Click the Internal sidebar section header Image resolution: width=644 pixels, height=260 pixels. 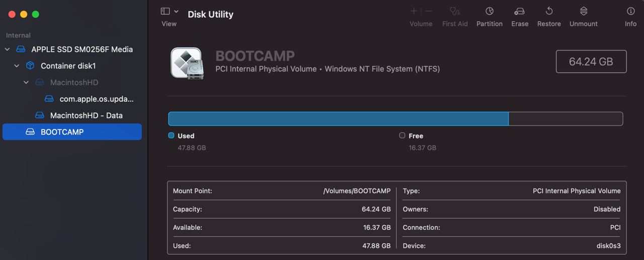pyautogui.click(x=18, y=35)
